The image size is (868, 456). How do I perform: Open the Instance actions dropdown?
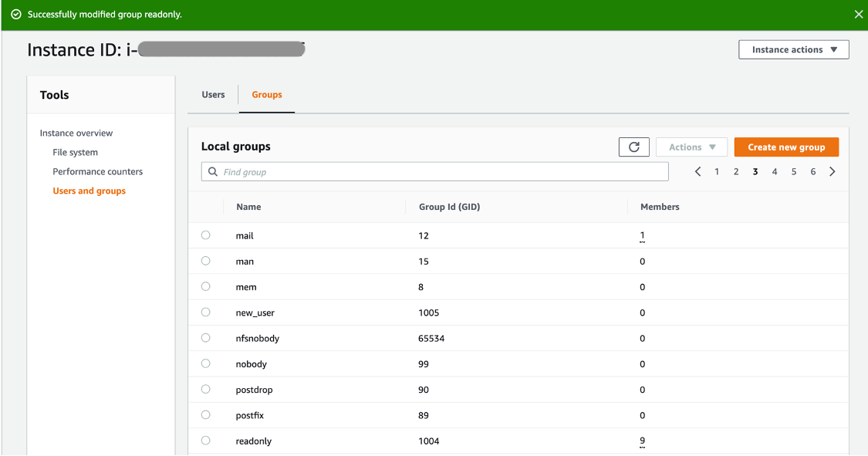point(793,49)
